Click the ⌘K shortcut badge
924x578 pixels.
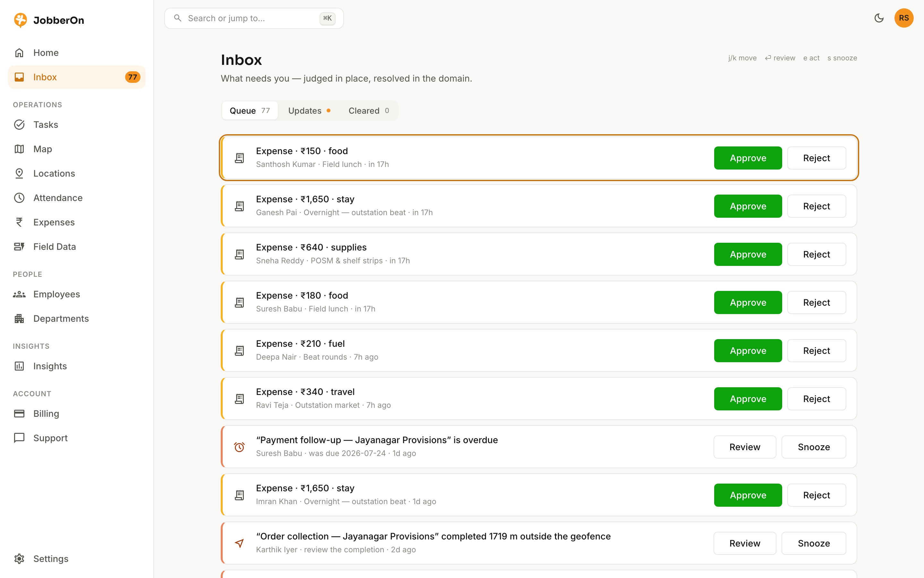click(328, 18)
